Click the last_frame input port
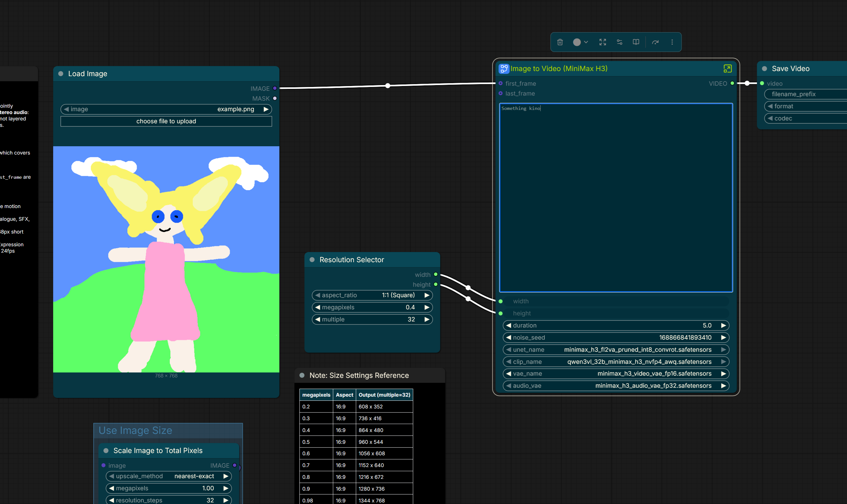This screenshot has height=504, width=847. (x=500, y=93)
